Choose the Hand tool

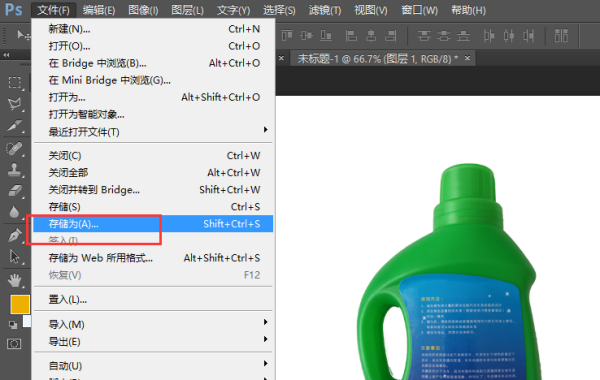[x=15, y=281]
